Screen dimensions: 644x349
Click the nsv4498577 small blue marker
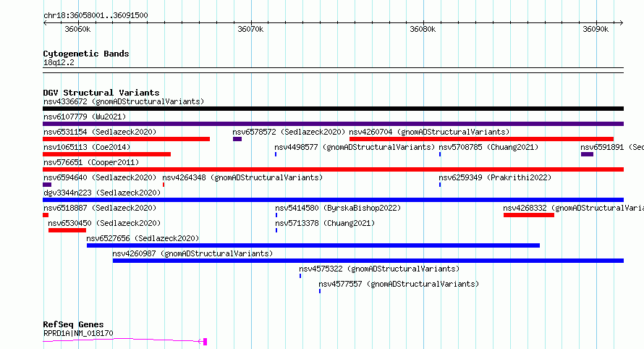point(276,154)
